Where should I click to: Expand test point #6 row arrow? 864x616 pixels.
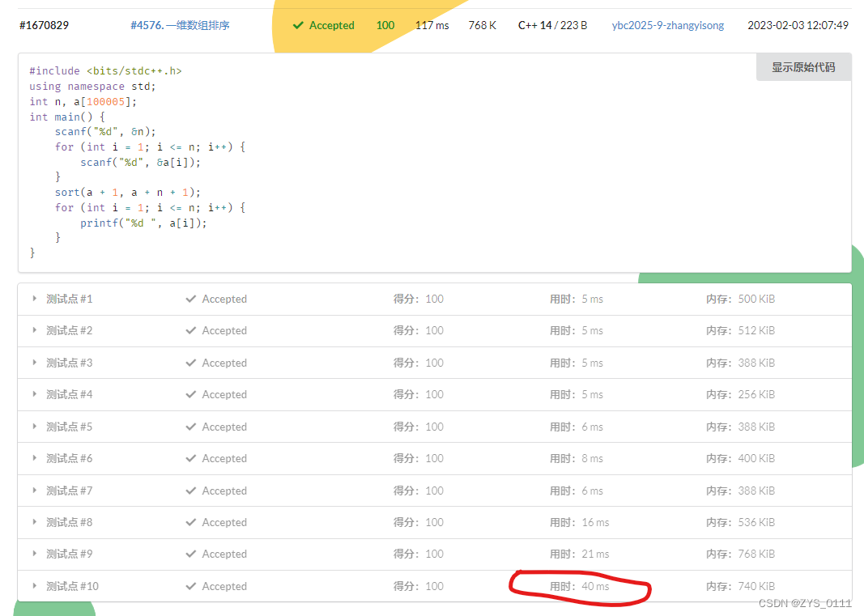(x=34, y=458)
